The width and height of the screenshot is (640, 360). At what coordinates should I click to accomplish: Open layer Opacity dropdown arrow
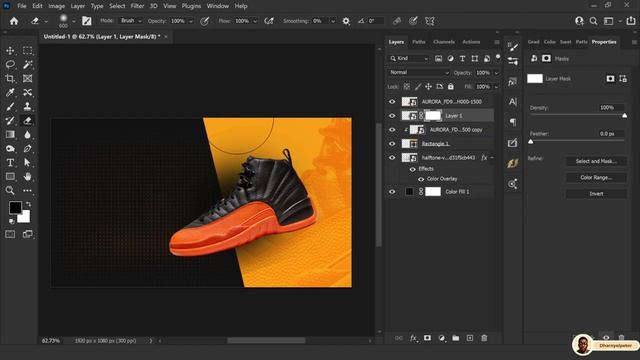(496, 73)
